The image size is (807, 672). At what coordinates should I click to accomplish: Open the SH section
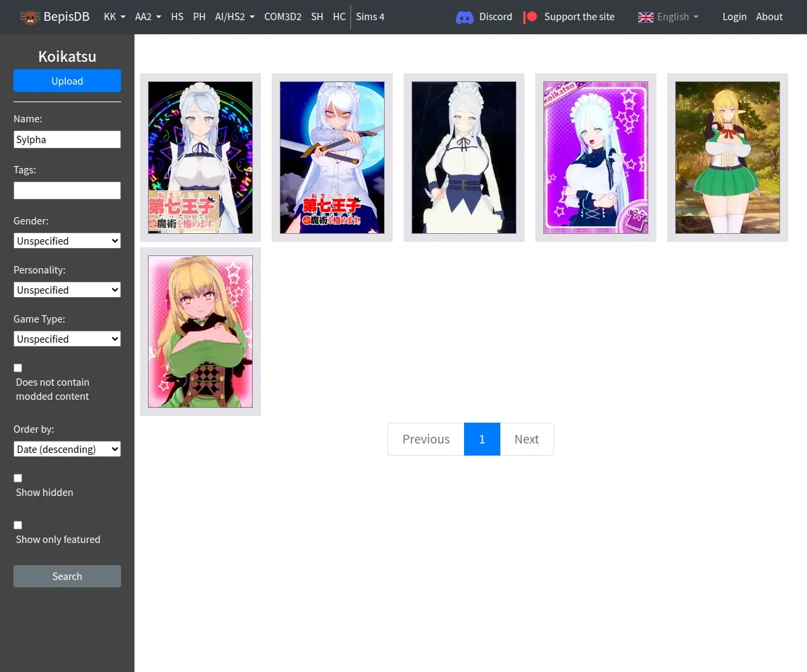click(317, 17)
